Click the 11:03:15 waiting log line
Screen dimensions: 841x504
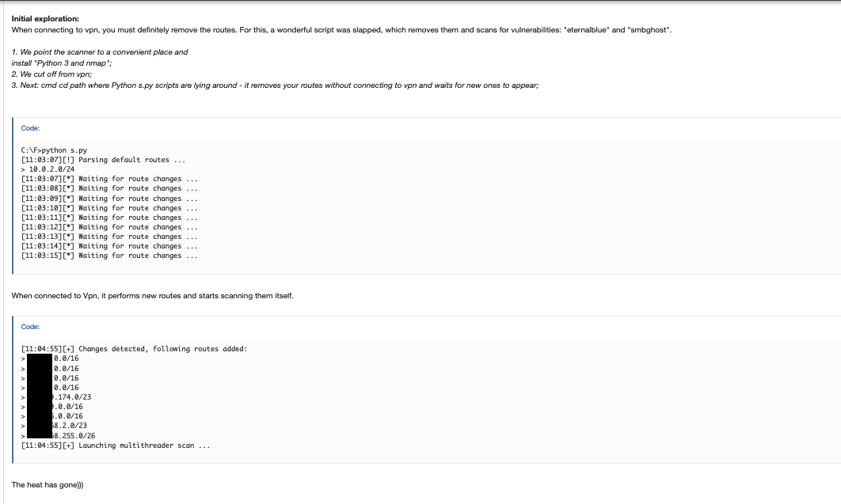pos(109,256)
